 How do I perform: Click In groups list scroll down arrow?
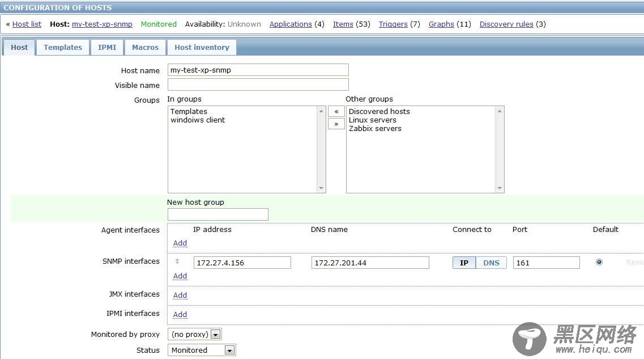[321, 188]
